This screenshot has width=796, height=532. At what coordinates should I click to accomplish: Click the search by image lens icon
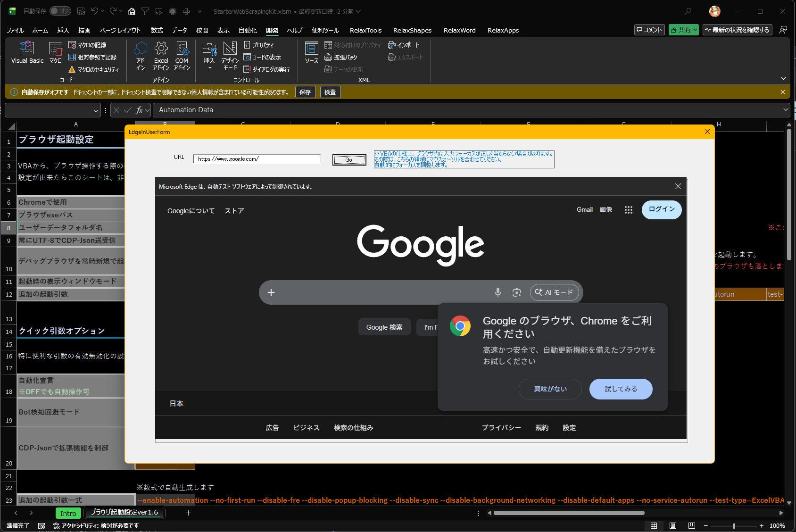517,292
